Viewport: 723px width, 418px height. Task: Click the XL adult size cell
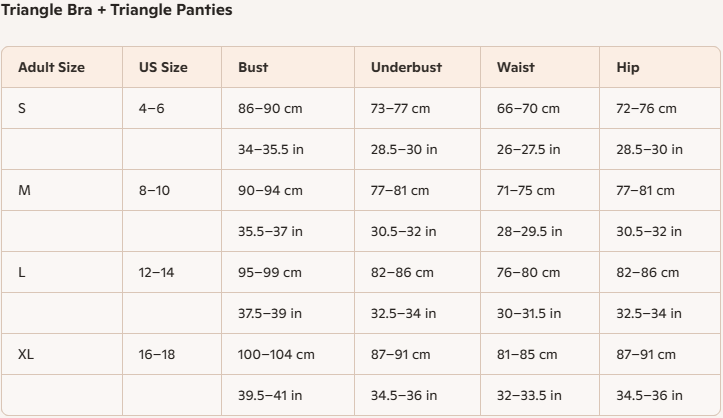tap(26, 354)
